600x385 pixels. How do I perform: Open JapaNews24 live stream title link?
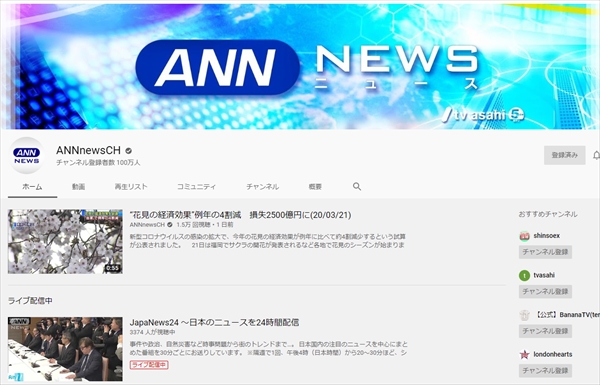click(x=214, y=323)
